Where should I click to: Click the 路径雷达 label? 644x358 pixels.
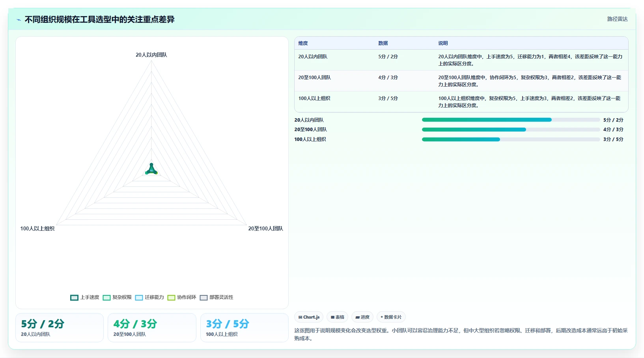tap(617, 19)
